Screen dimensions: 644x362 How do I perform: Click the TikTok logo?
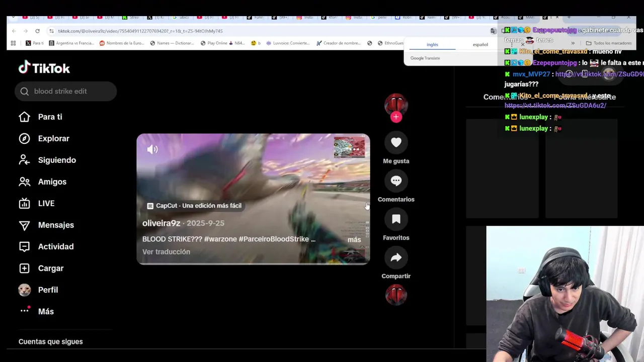tap(44, 68)
